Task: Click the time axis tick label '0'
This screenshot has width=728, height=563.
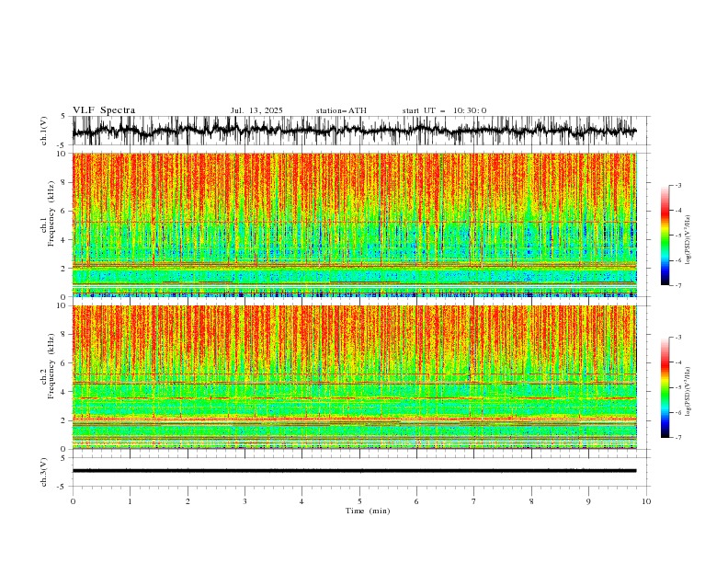Action: 73,501
